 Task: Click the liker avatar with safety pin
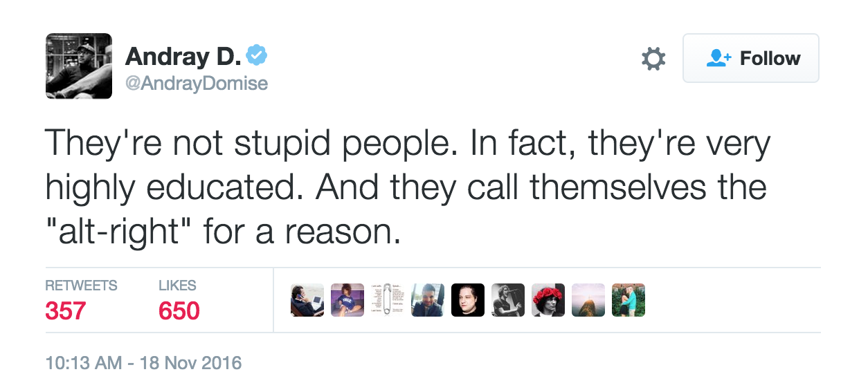pyautogui.click(x=388, y=300)
